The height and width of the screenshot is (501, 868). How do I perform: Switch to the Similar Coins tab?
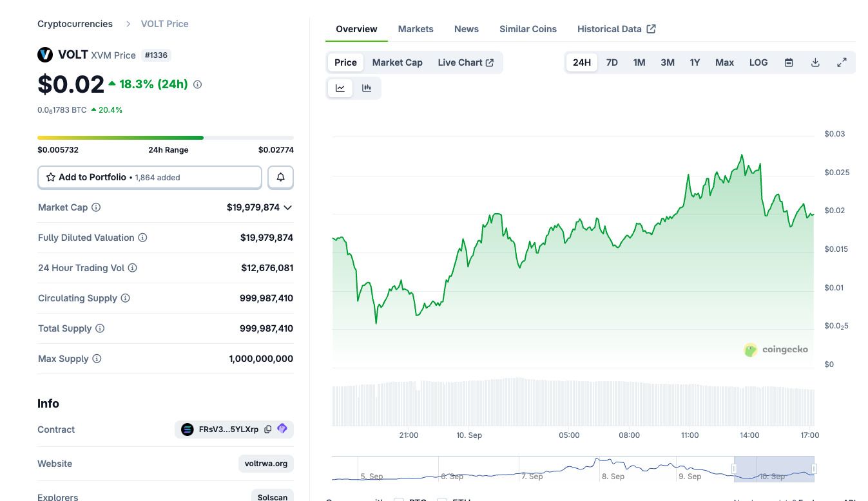(x=528, y=29)
